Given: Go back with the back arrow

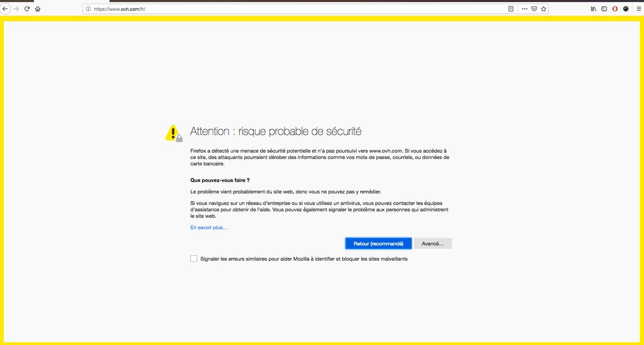Looking at the screenshot, I should [x=5, y=9].
